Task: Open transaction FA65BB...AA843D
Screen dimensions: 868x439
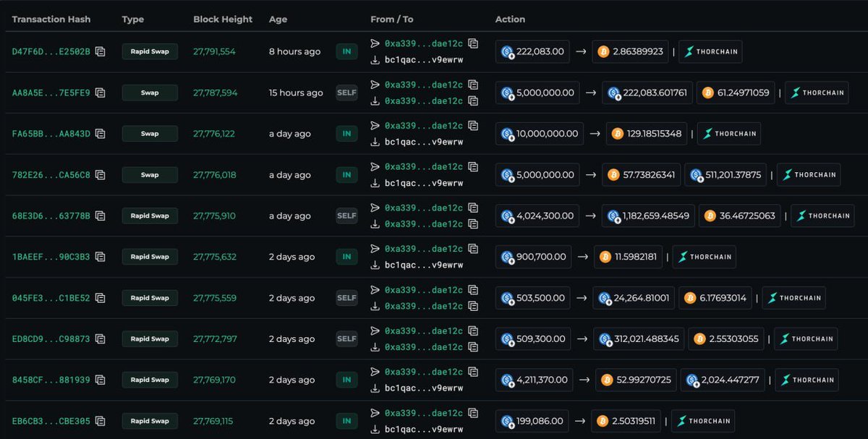Action: point(51,134)
